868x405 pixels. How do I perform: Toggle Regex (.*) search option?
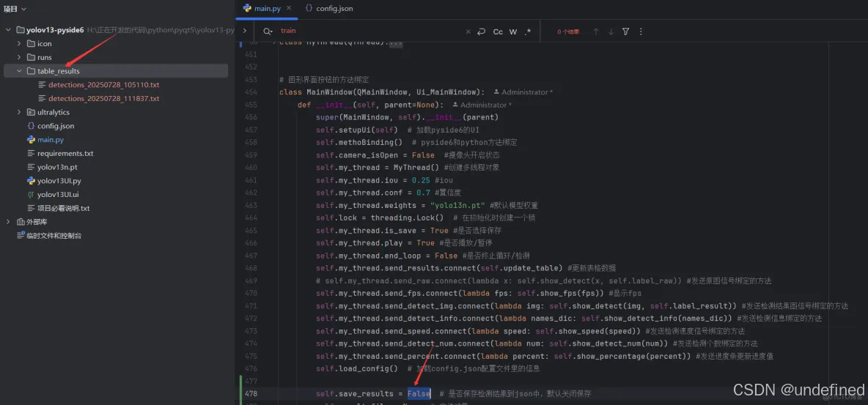(x=528, y=31)
